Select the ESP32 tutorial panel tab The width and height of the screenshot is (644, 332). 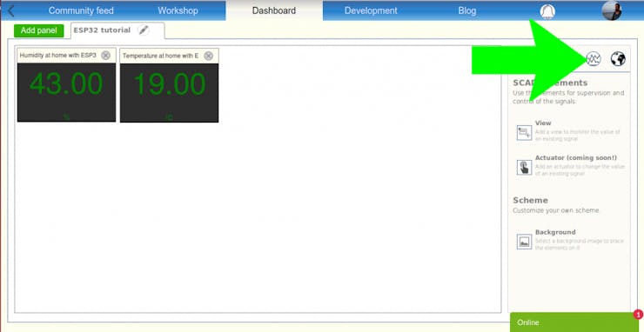(x=102, y=30)
